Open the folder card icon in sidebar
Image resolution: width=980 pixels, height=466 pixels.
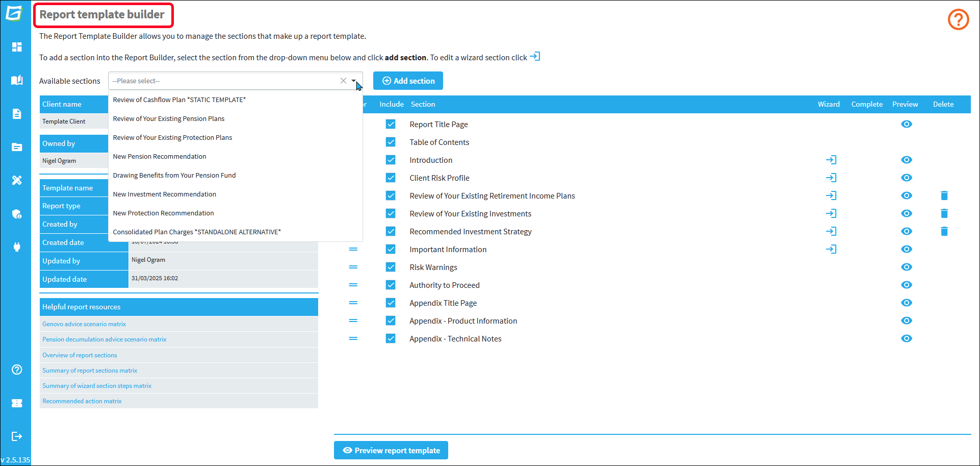[17, 147]
